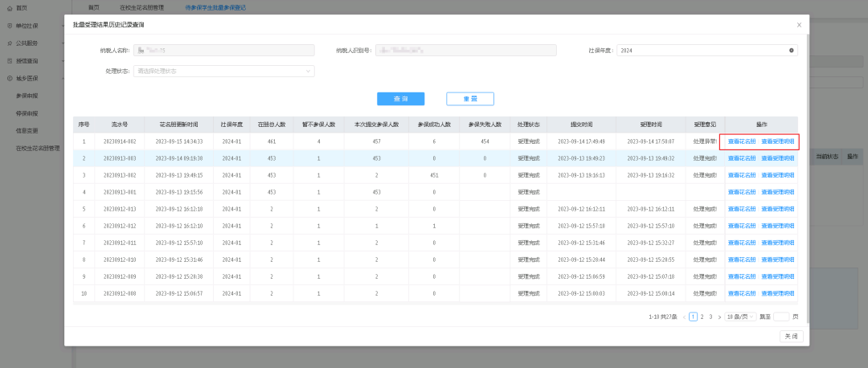
Task: Click the page jump number input
Action: point(781,317)
